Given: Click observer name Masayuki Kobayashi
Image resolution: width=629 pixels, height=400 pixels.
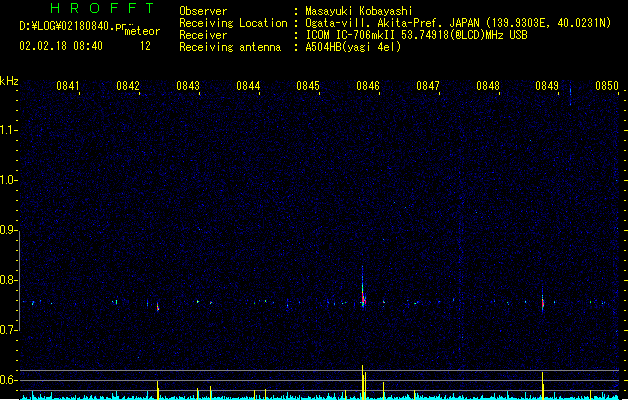Looking at the screenshot, I should [x=359, y=11].
